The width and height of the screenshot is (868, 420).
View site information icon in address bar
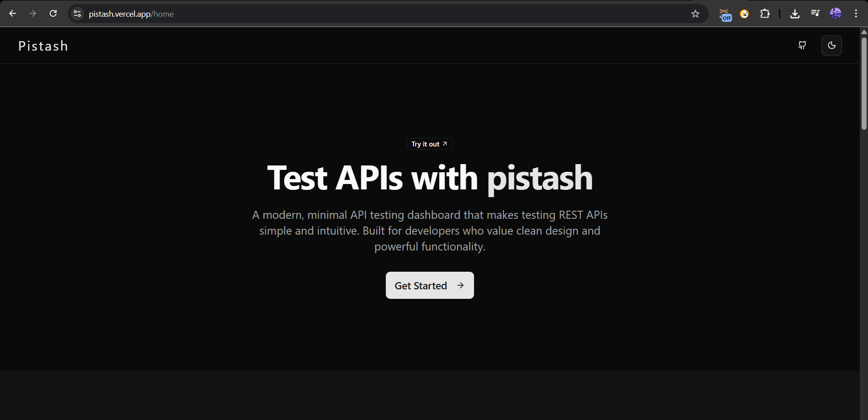(77, 14)
